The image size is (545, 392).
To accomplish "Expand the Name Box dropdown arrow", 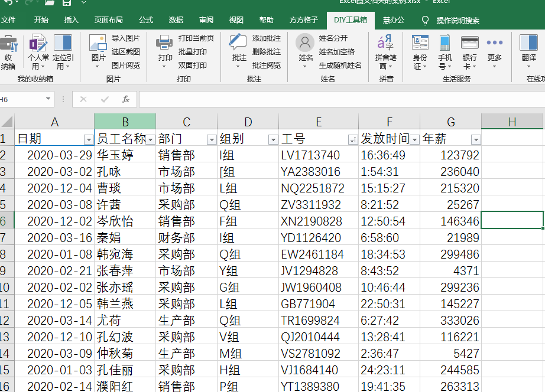I will [48, 99].
